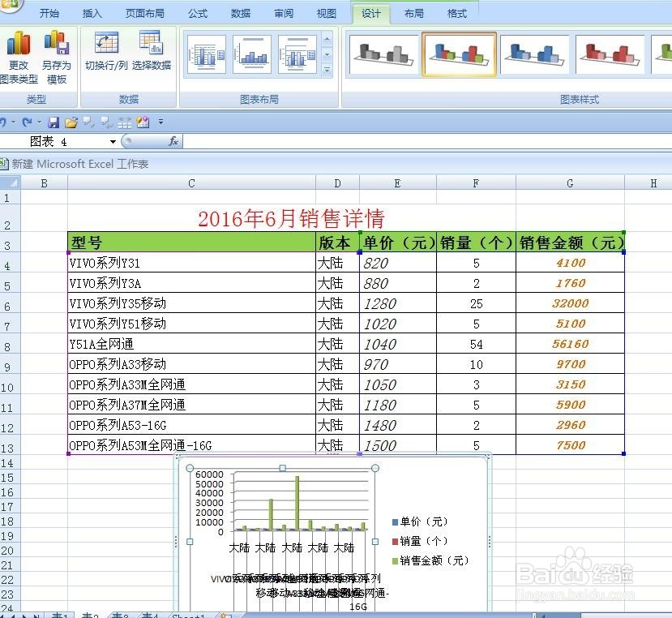Click the Undo arrow icon
Image resolution: width=672 pixels, height=618 pixels.
(x=3, y=122)
